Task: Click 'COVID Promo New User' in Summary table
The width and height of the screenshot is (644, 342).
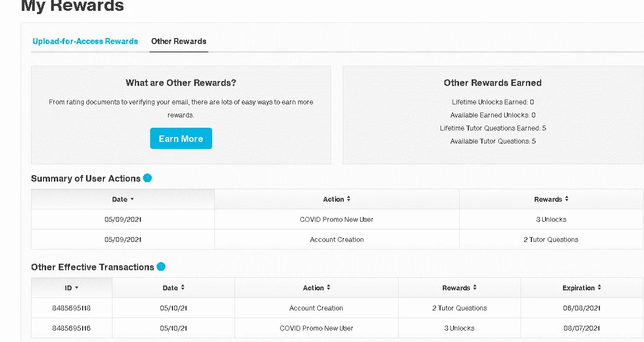Action: click(x=337, y=219)
